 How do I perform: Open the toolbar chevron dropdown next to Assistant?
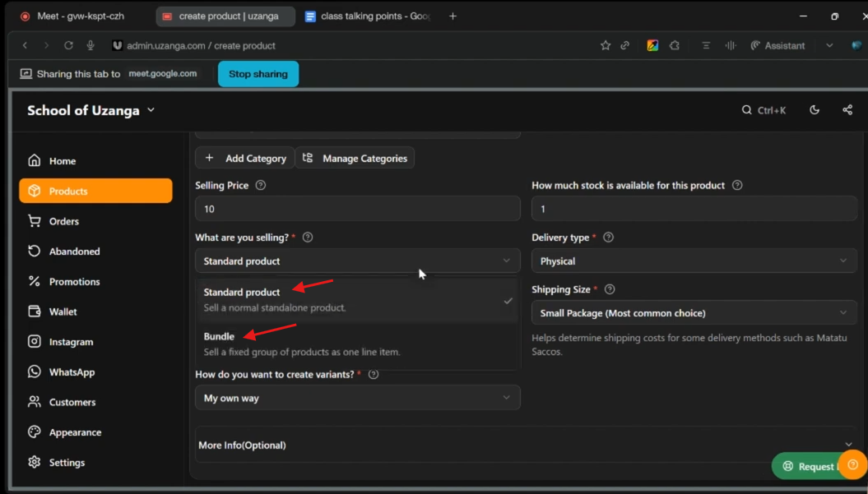tap(829, 45)
